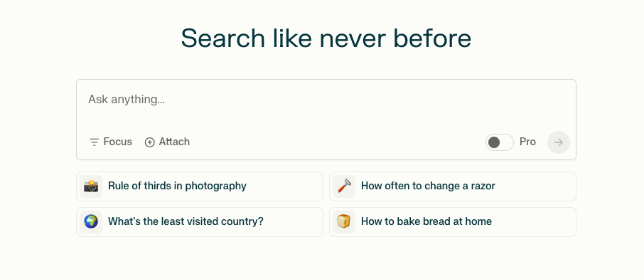This screenshot has width=644, height=279.
Task: Click the bread emoji icon
Action: pos(344,222)
